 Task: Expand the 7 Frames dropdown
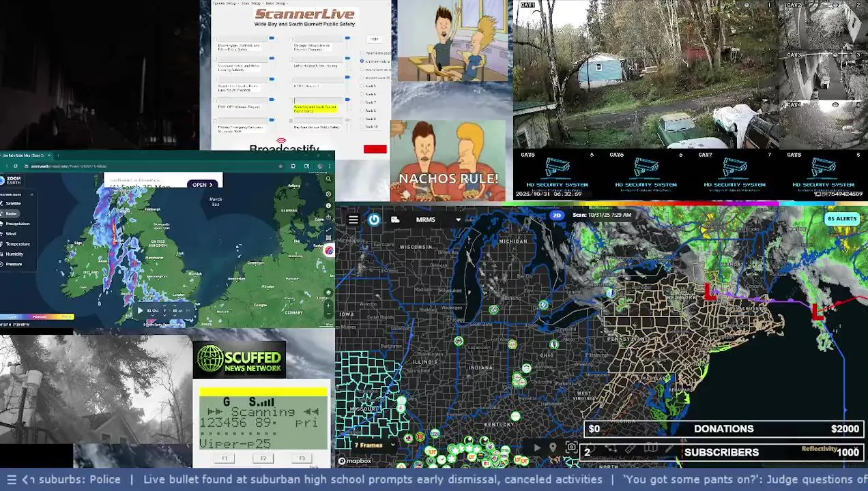pos(374,445)
